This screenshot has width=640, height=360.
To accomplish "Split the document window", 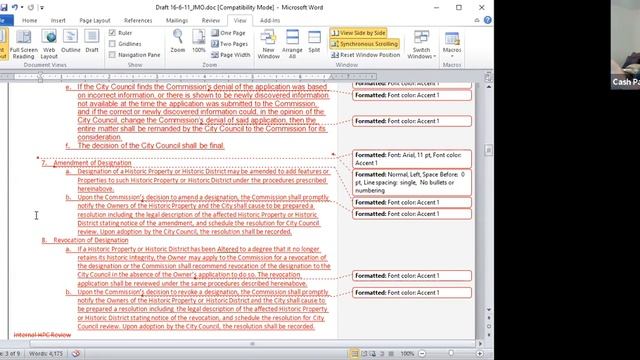I will [x=314, y=42].
